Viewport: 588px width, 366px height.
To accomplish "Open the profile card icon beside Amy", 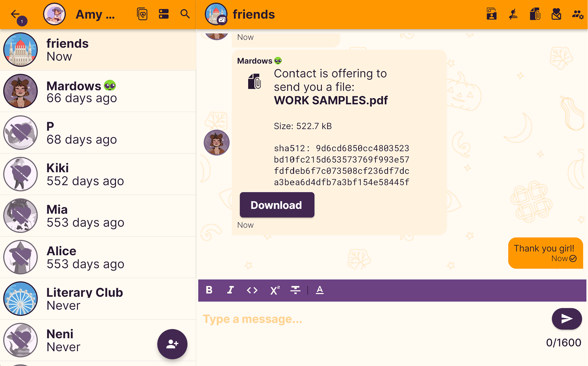I will 142,14.
